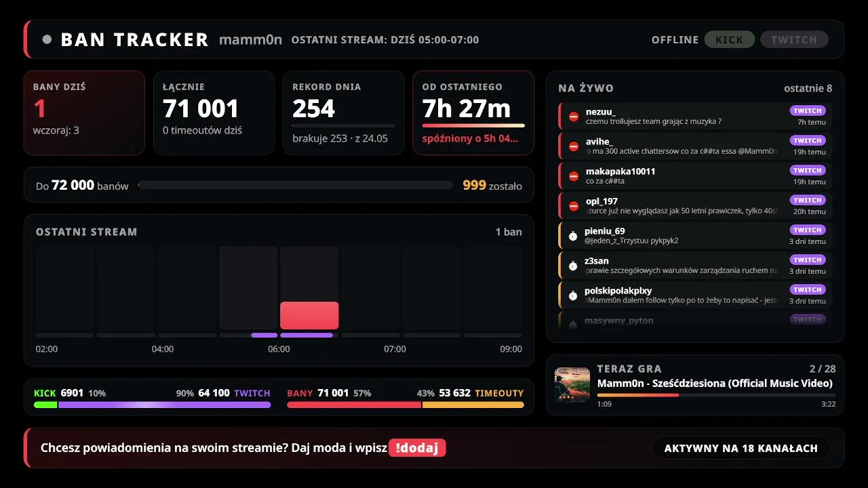Click the username pieniu_69 in live feed
This screenshot has width=868, height=488.
coord(604,231)
